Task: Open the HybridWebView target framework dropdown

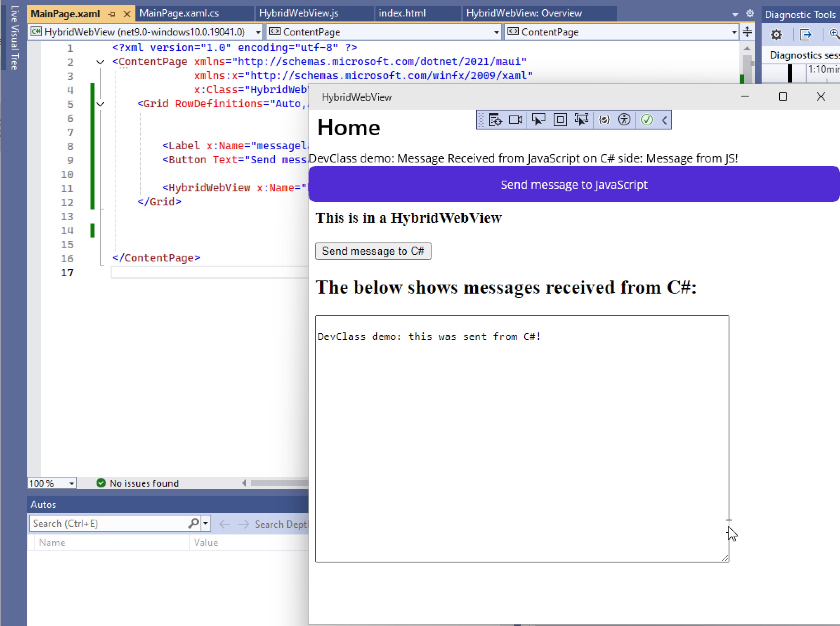Action: pyautogui.click(x=258, y=32)
